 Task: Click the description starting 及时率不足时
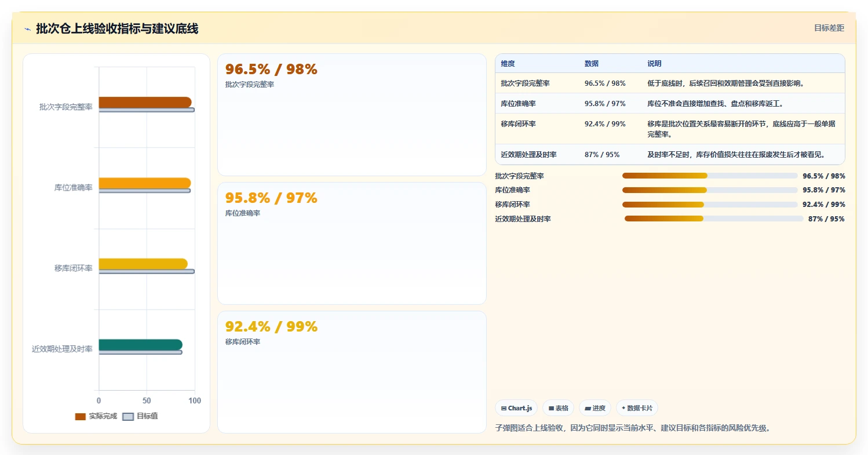tap(736, 155)
